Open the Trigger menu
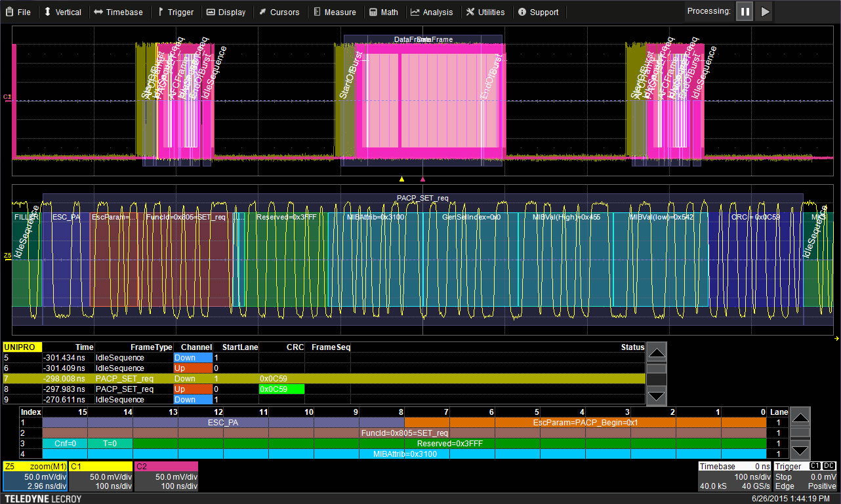 coord(175,12)
